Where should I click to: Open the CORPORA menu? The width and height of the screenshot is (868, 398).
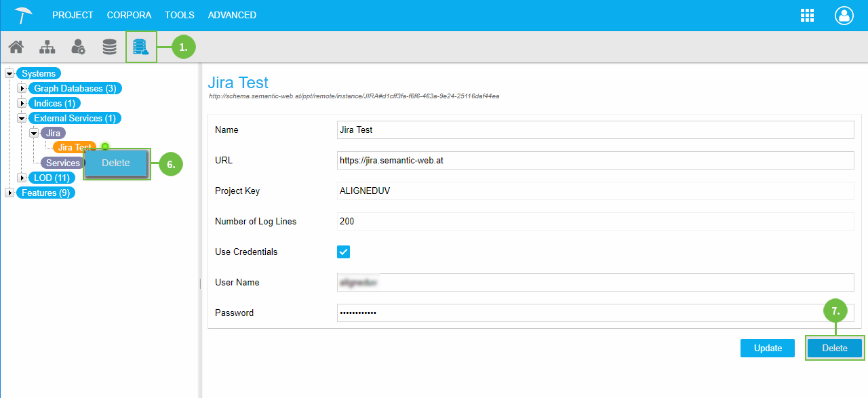[129, 15]
